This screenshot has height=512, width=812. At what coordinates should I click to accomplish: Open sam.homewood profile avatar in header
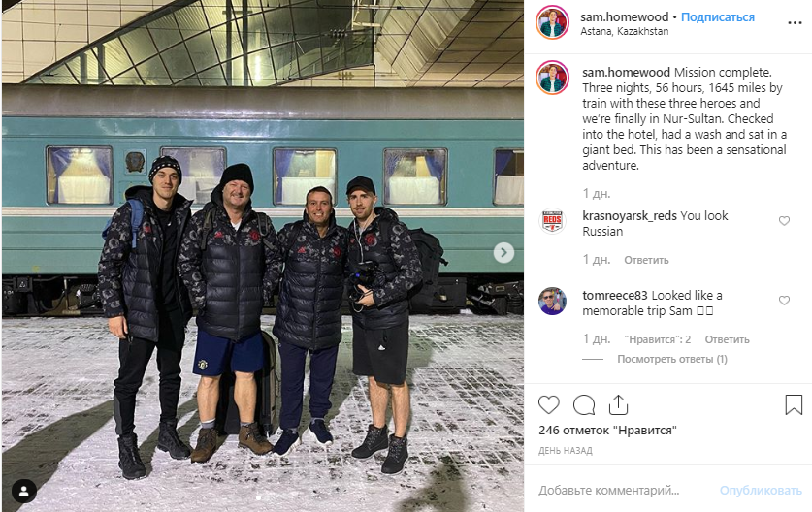tap(553, 22)
